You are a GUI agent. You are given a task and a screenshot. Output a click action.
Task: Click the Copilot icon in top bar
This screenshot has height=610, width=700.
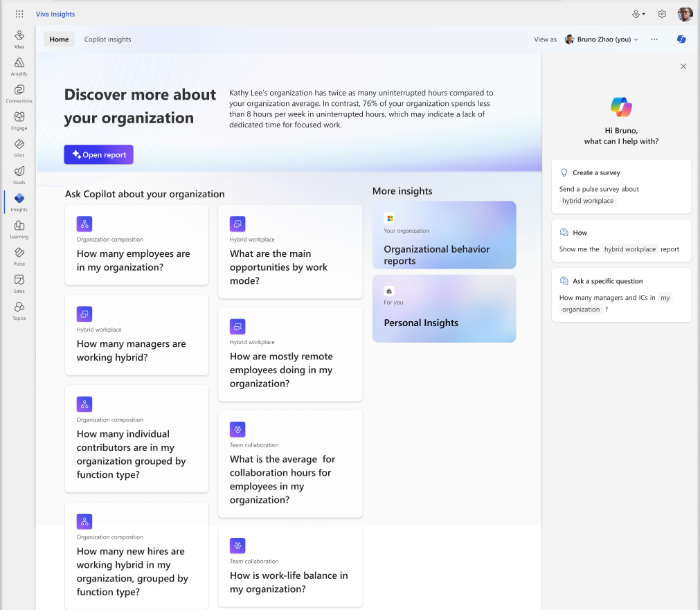681,39
